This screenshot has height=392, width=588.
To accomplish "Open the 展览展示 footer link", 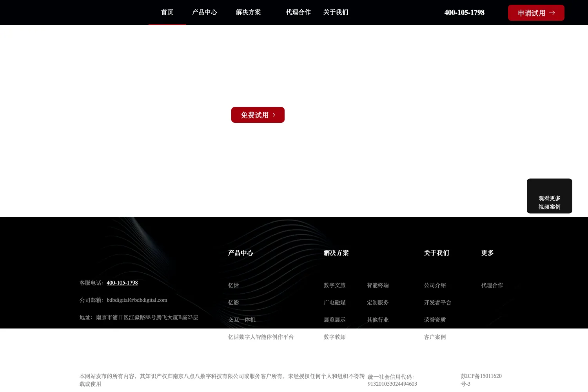I will coord(335,320).
